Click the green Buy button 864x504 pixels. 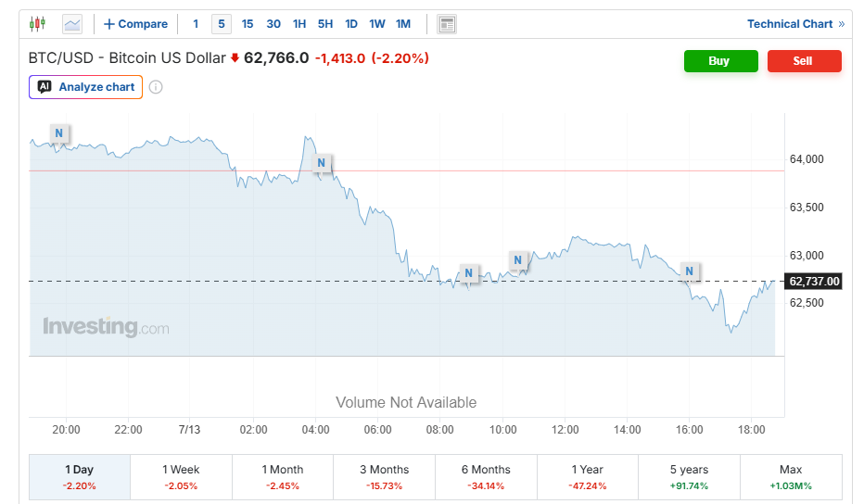click(x=720, y=61)
